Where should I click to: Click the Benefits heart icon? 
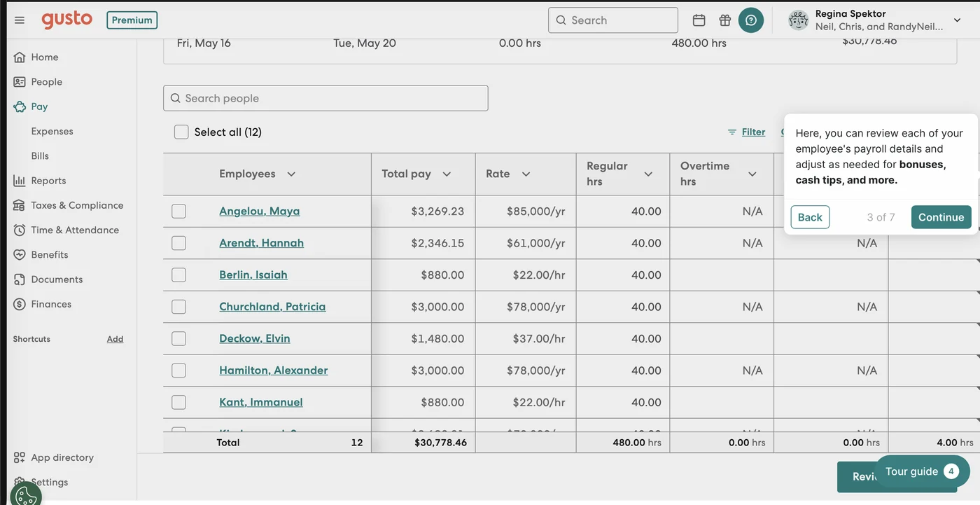coord(20,255)
